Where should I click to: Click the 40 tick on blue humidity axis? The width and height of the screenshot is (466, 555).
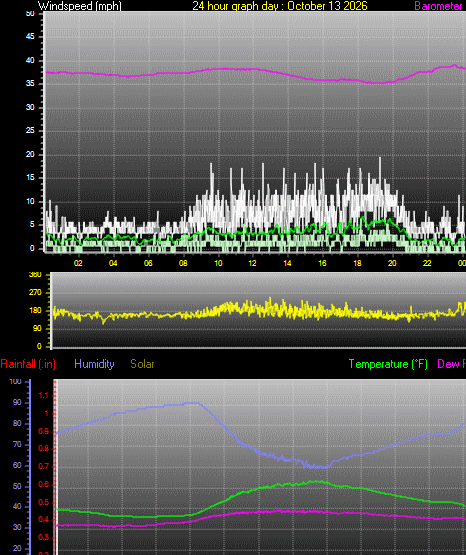pyautogui.click(x=17, y=507)
